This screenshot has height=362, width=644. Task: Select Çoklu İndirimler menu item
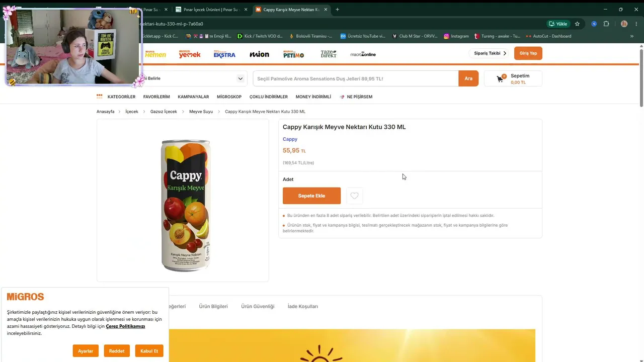pyautogui.click(x=269, y=97)
